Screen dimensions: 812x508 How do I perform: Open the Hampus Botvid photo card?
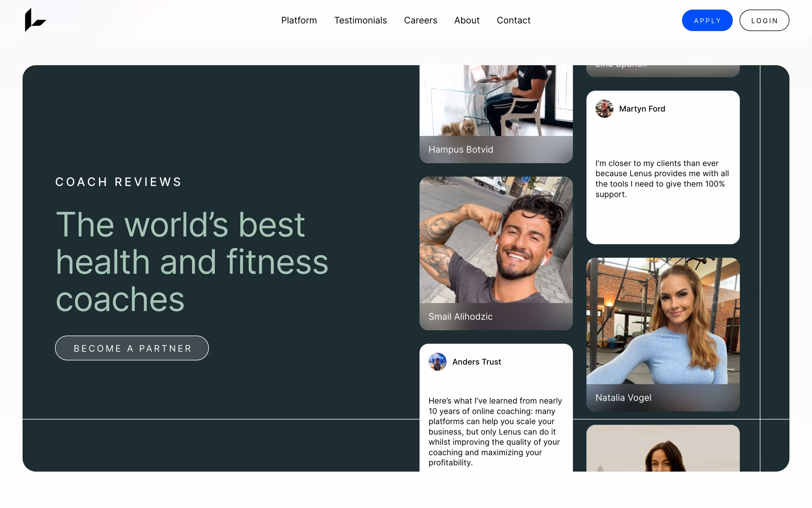pos(496,114)
